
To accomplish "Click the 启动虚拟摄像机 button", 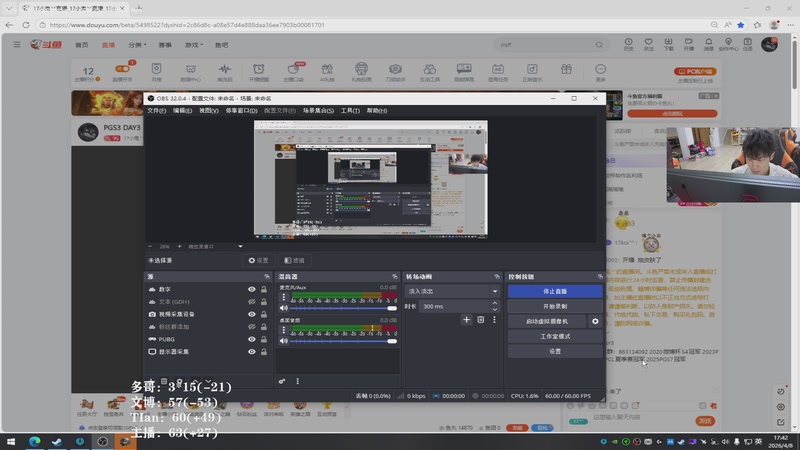I will [547, 321].
